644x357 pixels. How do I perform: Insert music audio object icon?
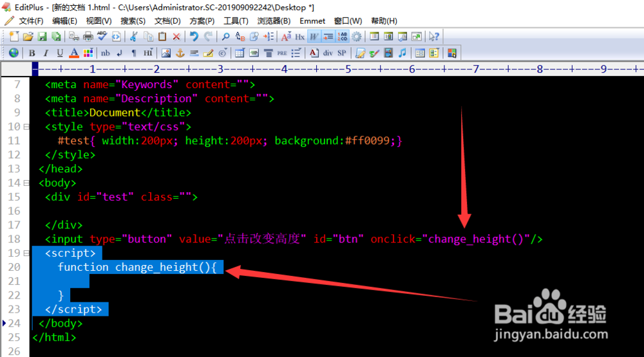402,53
